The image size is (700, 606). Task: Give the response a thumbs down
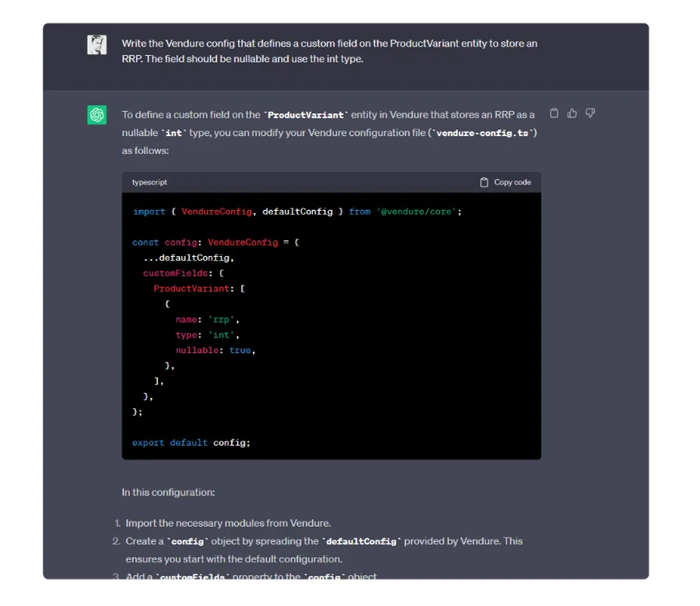pyautogui.click(x=590, y=114)
